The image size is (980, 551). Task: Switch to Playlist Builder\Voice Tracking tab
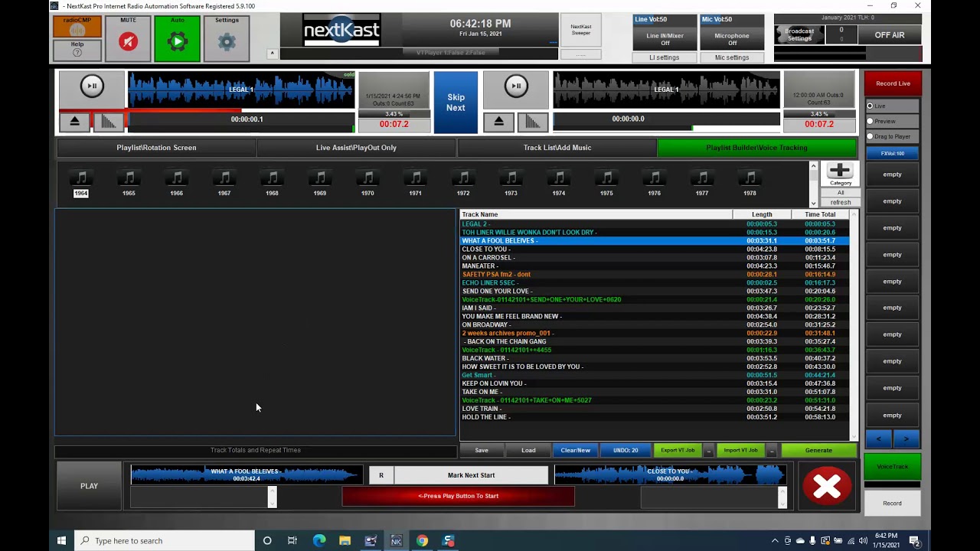coord(756,148)
